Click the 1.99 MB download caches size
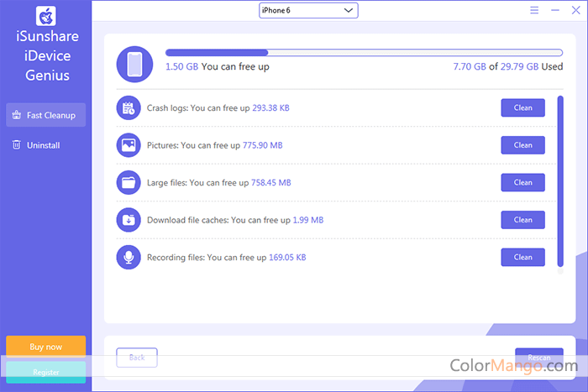The image size is (588, 392). [308, 220]
